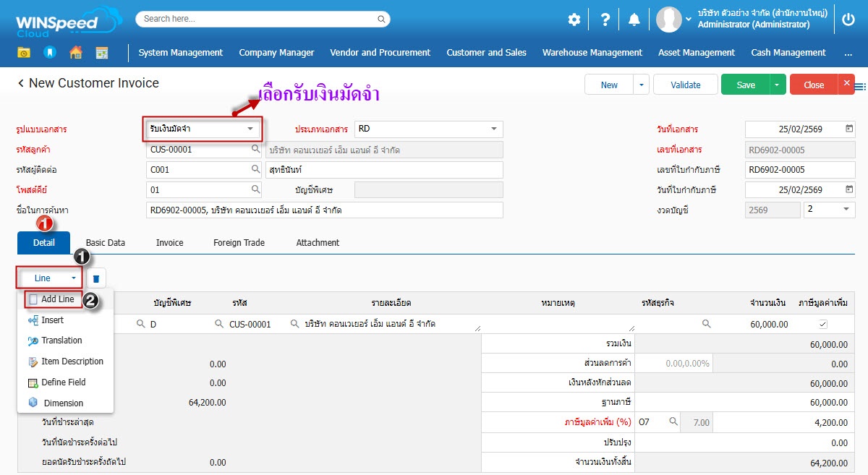The image size is (868, 475).
Task: Open customer code search magnifier
Action: tap(255, 149)
